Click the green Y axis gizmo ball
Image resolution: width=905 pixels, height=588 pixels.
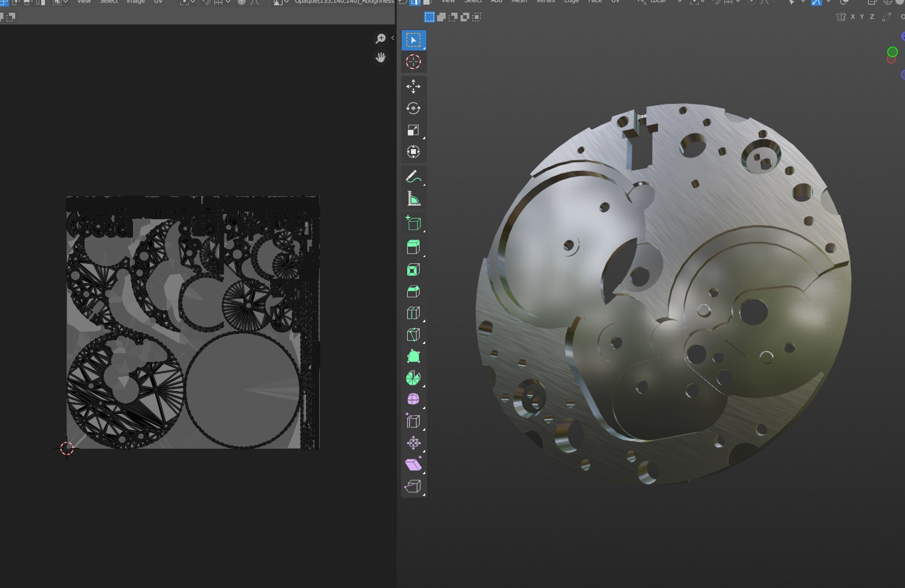[892, 52]
